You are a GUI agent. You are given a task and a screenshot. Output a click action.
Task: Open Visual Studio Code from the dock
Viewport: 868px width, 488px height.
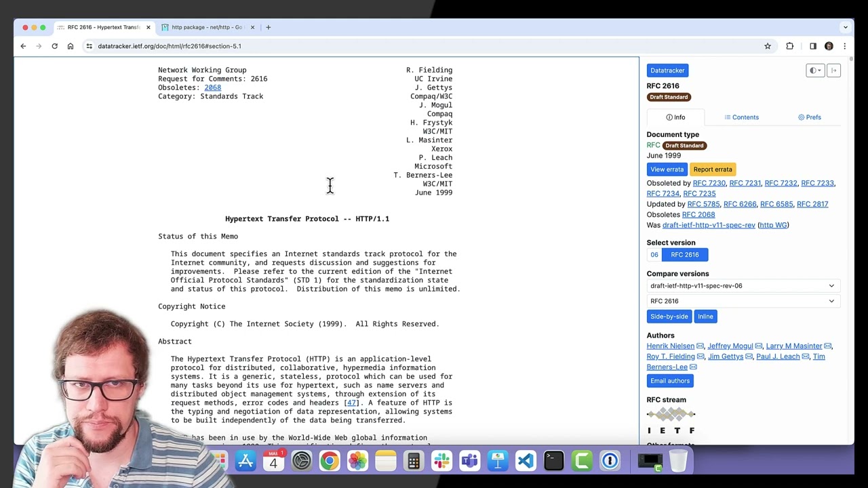[526, 462]
